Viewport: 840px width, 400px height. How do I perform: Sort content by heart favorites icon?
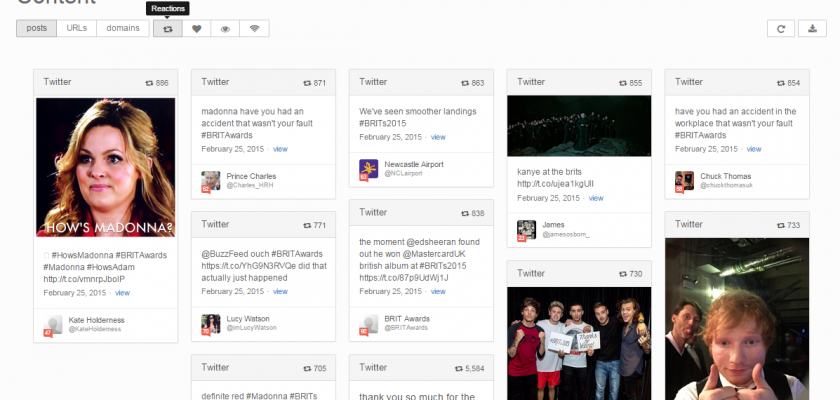tap(197, 29)
